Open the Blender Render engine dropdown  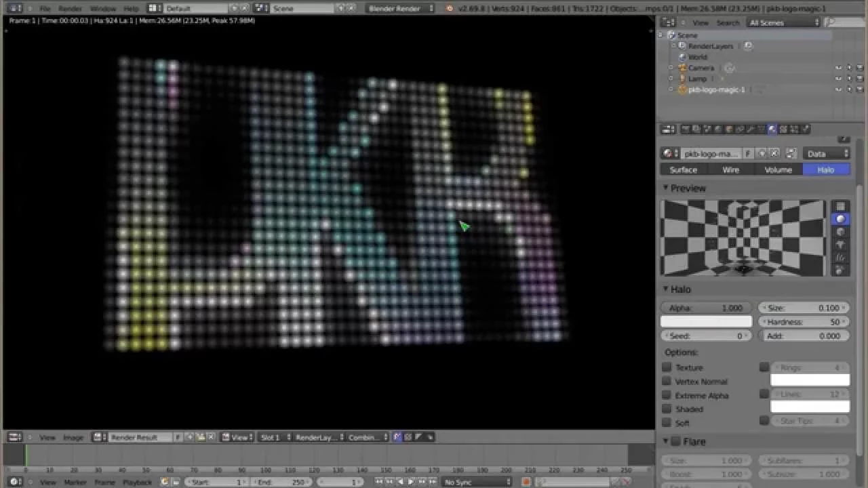coord(401,8)
